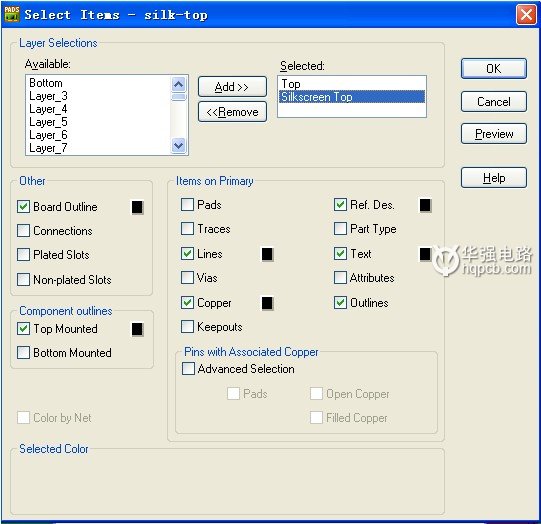The height and width of the screenshot is (524, 541).
Task: Click the PADS application icon in title bar
Action: pos(12,14)
